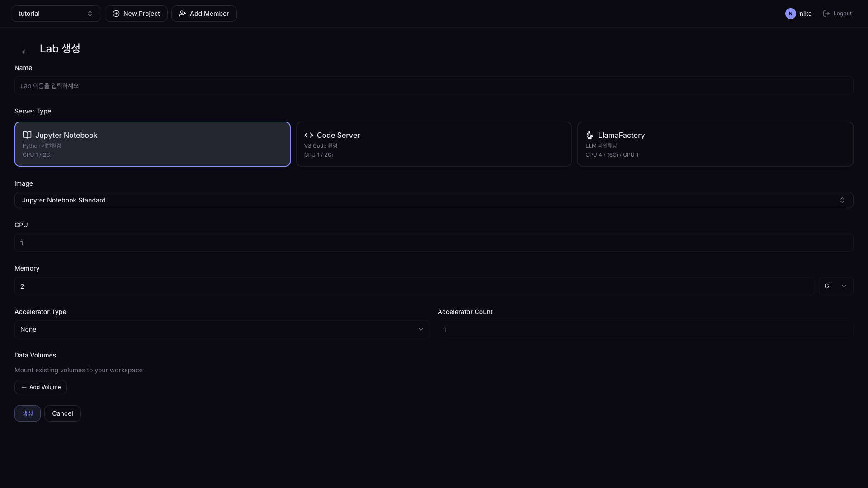Submit with the 생성 button
868x488 pixels.
28,413
